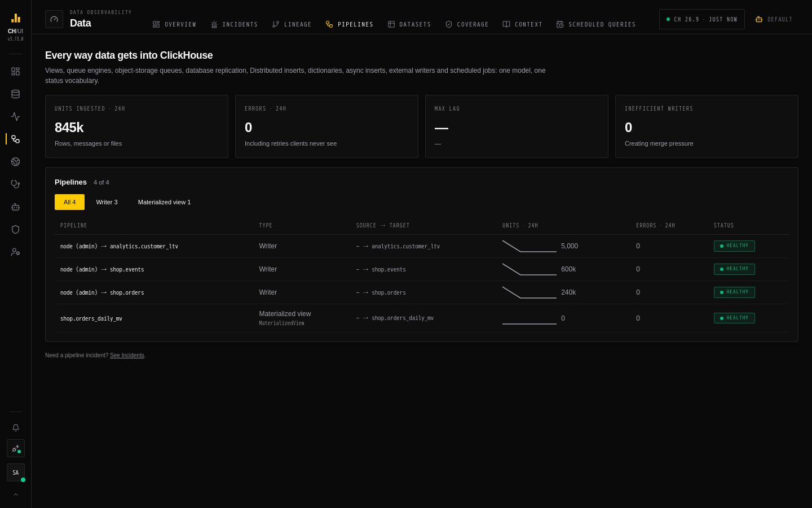Open the stethoscope diagnostics icon in the sidebar
Viewport: 812px width, 508px height.
click(x=15, y=185)
